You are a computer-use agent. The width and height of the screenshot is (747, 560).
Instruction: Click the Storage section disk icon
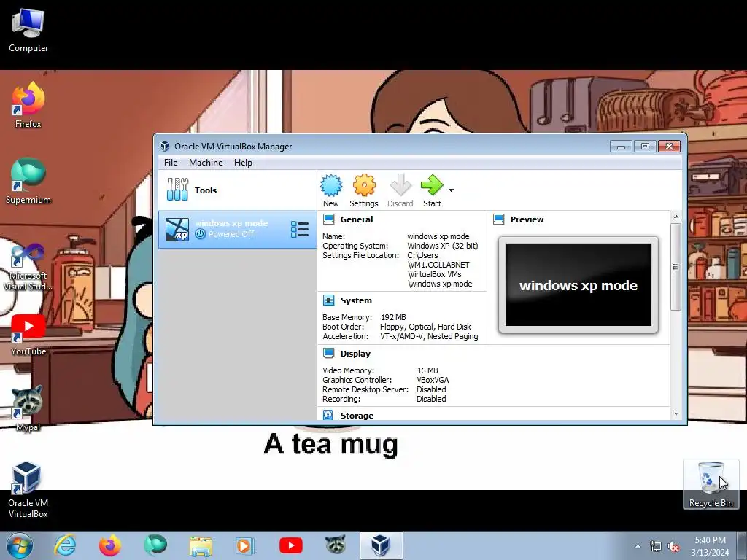tap(328, 415)
